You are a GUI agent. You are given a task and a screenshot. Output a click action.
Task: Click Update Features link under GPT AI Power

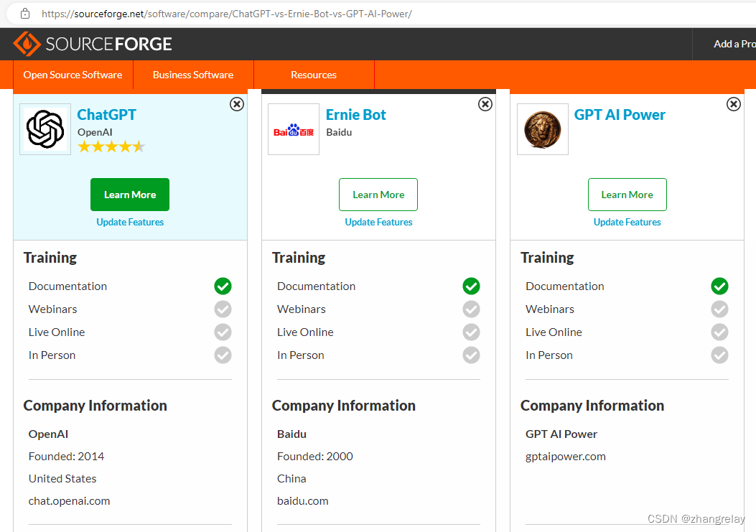627,222
